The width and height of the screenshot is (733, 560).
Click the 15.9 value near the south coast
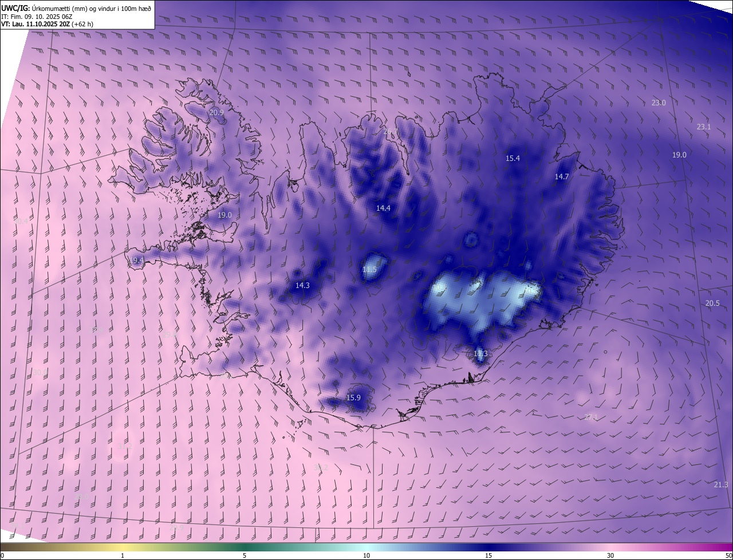(354, 398)
